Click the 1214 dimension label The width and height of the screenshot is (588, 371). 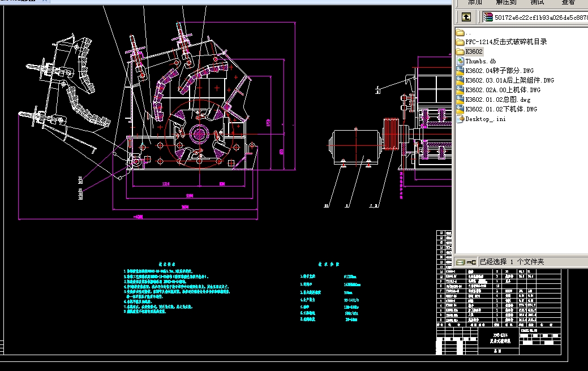(x=166, y=184)
